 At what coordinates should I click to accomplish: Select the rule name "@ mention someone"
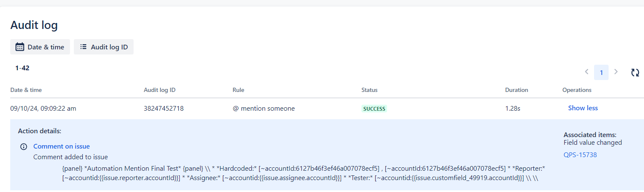(263, 109)
